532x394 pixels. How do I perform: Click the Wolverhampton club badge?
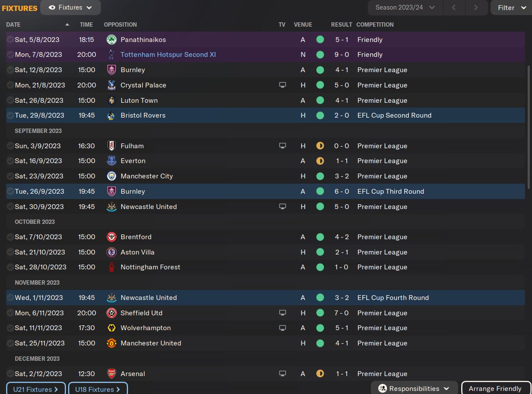(111, 328)
